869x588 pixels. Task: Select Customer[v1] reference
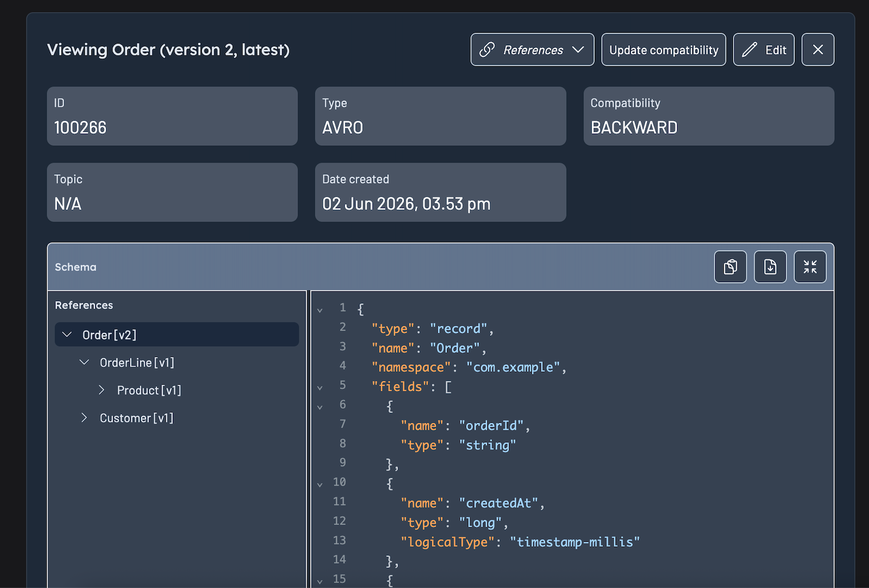(136, 418)
